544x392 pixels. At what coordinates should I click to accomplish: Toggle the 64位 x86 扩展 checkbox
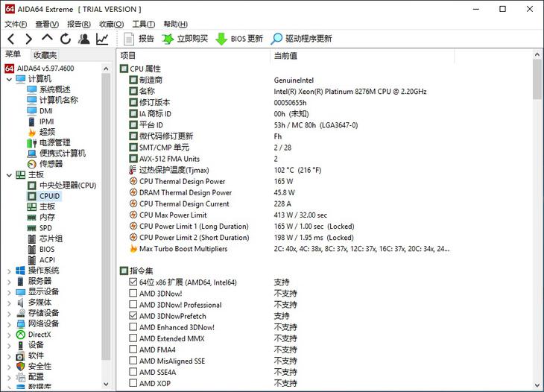(x=133, y=282)
